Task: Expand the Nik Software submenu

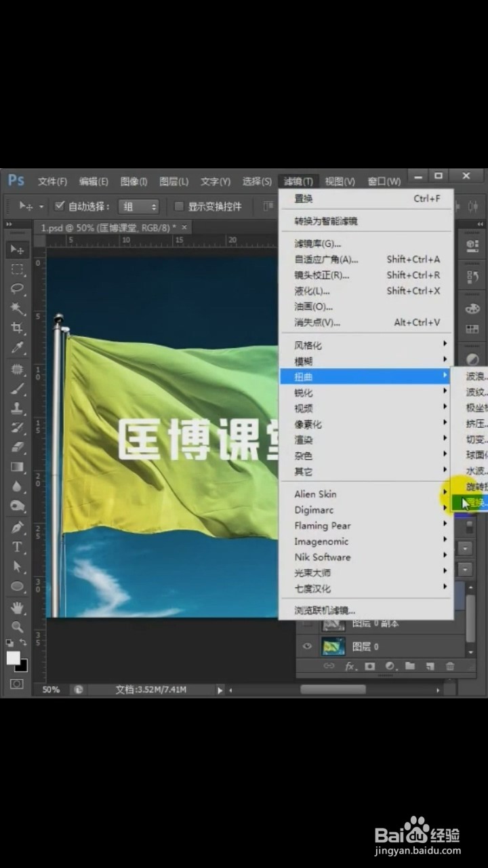Action: point(367,557)
